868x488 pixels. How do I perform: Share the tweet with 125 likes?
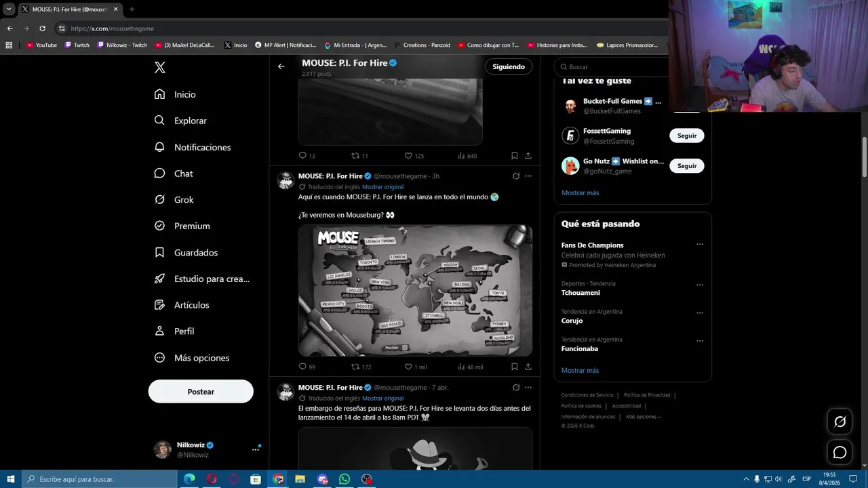(x=528, y=155)
